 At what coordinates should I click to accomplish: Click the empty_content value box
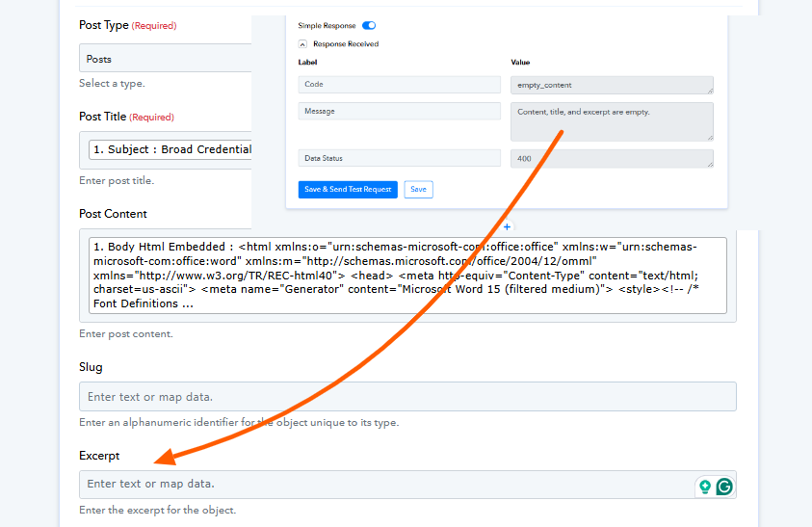612,85
